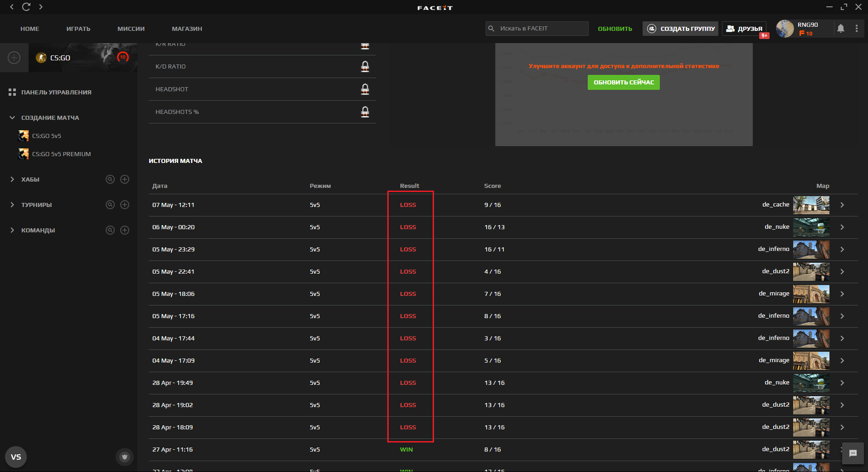Open match details for 06 May 00:20
The height and width of the screenshot is (472, 868).
pos(842,227)
